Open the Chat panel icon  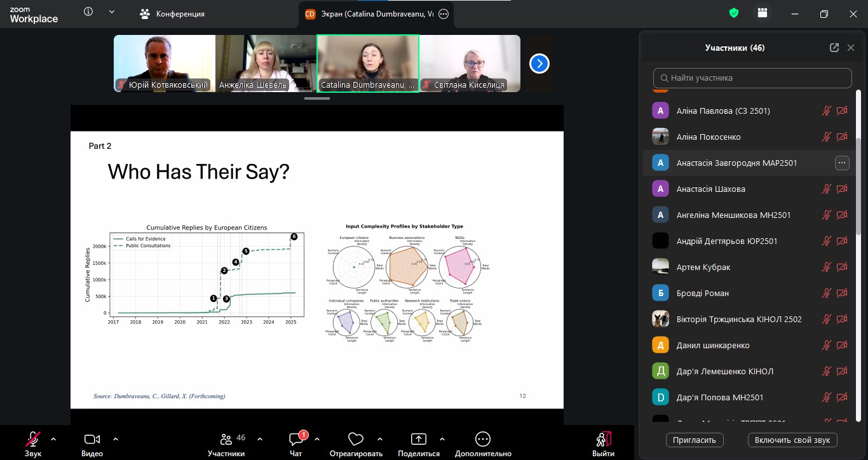[x=296, y=439]
